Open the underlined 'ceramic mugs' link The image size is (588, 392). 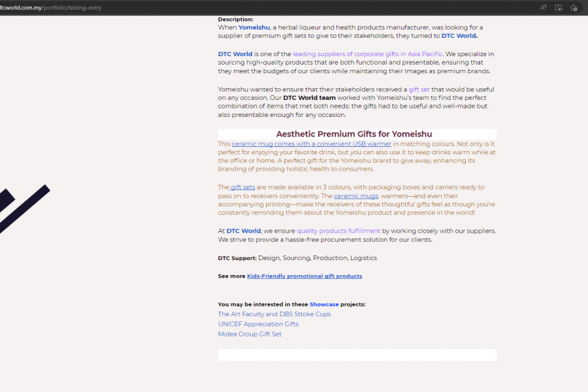point(356,196)
